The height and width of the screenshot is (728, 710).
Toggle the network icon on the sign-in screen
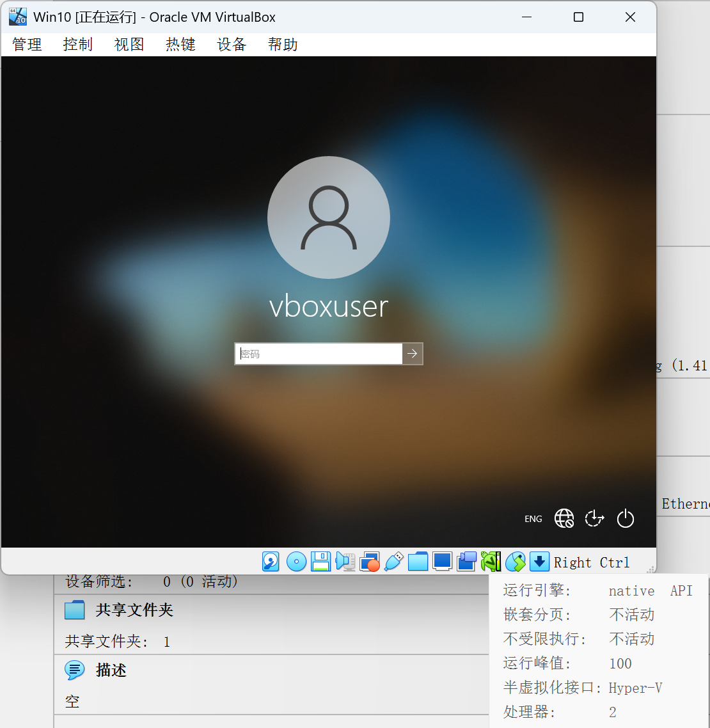click(564, 518)
